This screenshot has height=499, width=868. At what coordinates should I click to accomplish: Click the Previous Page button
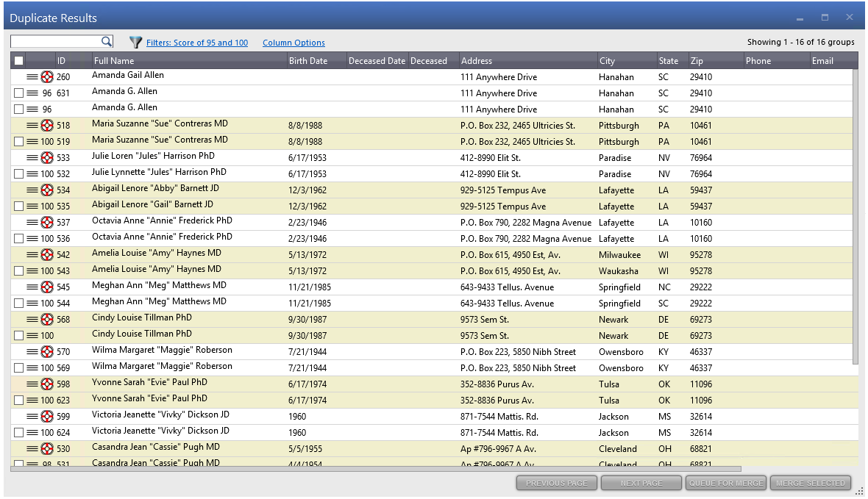click(557, 483)
